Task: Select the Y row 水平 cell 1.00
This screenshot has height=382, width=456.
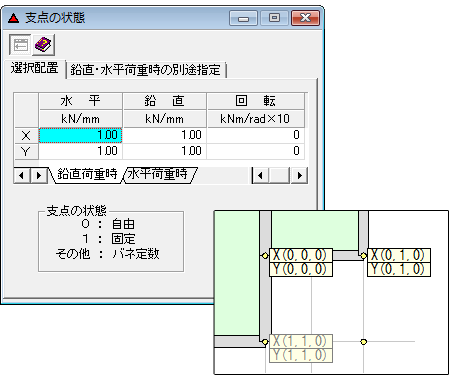Action: pos(81,151)
